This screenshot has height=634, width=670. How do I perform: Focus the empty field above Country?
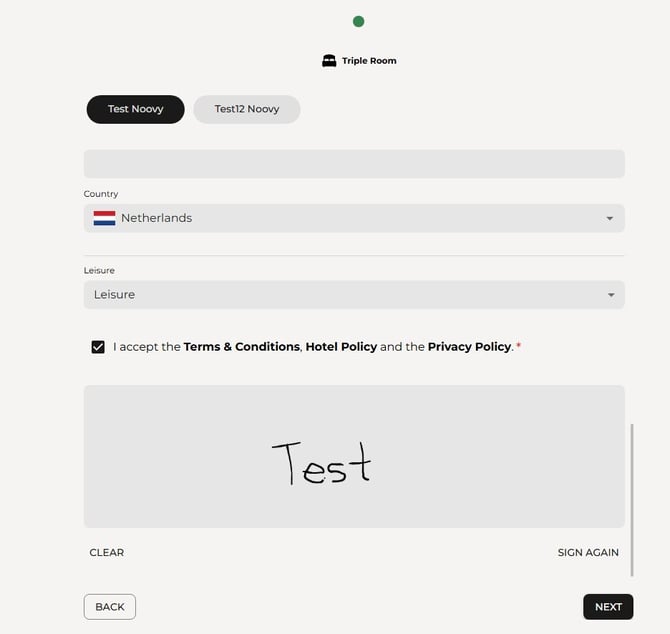354,164
